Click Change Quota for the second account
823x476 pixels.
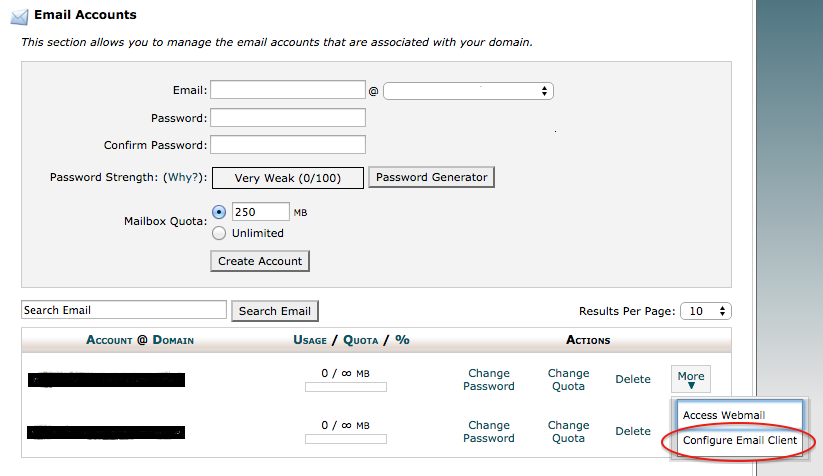568,431
